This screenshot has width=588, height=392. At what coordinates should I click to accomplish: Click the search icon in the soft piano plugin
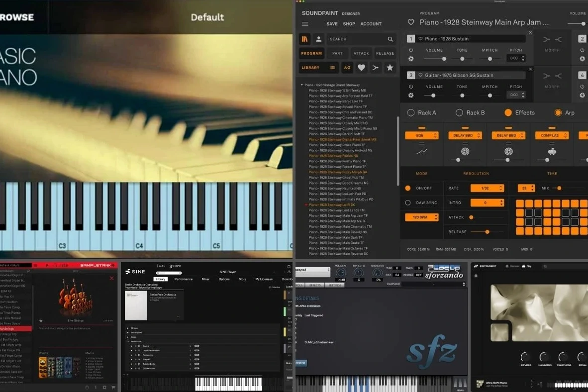coord(545,266)
